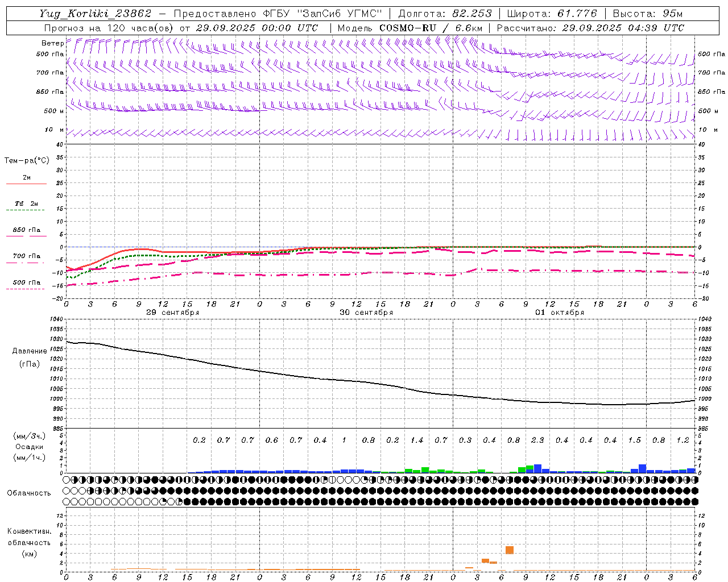Click the 500 гПа temperature legend entry
Viewport: 728px width, 582px height.
(x=26, y=282)
